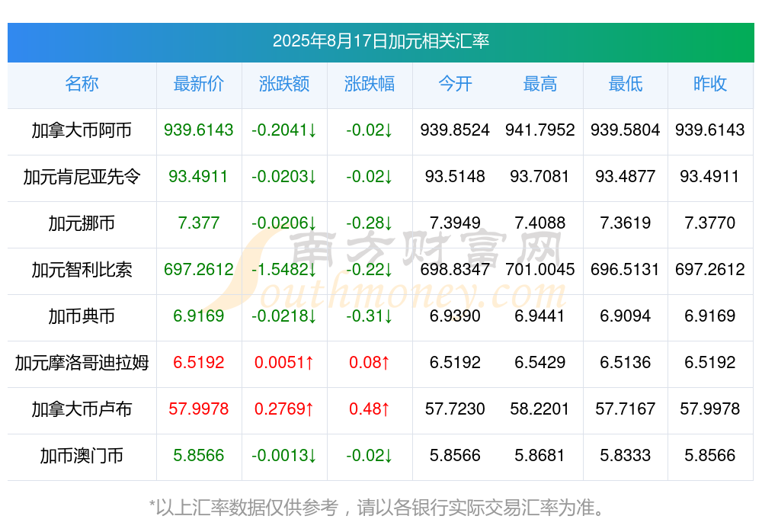Click the percentage -0.22↓
Screen dimensions: 762x532
[370, 269]
